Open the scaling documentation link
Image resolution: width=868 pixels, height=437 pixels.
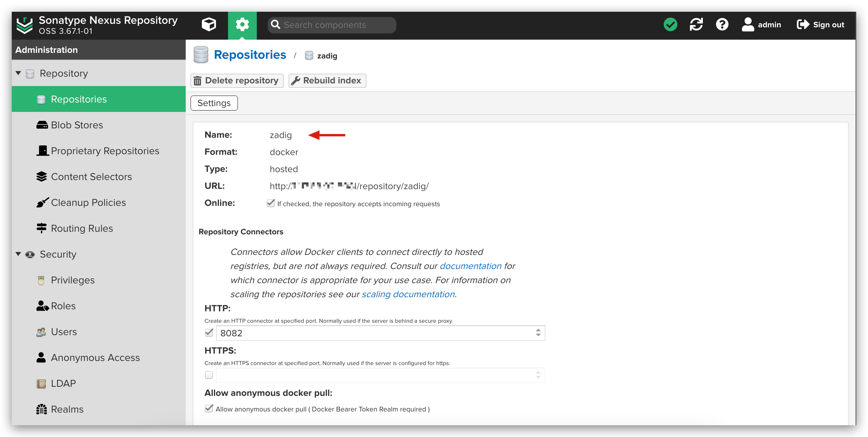click(x=408, y=294)
